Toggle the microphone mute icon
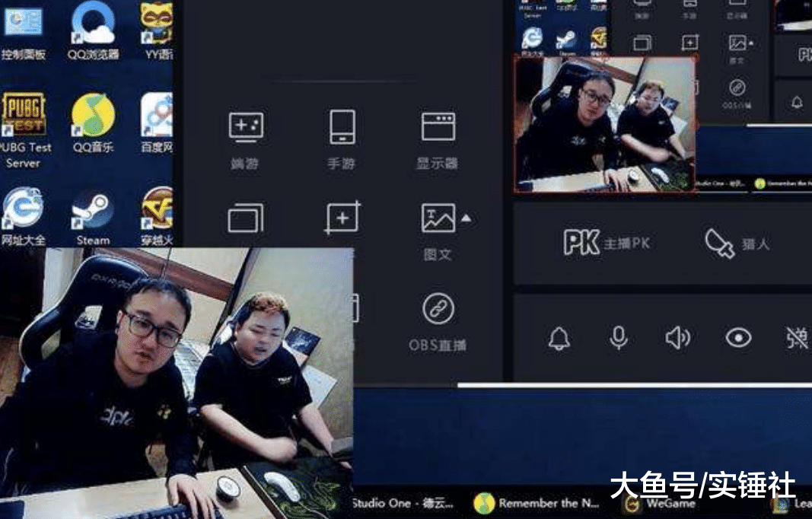Viewport: 812px width, 519px height. [x=619, y=339]
